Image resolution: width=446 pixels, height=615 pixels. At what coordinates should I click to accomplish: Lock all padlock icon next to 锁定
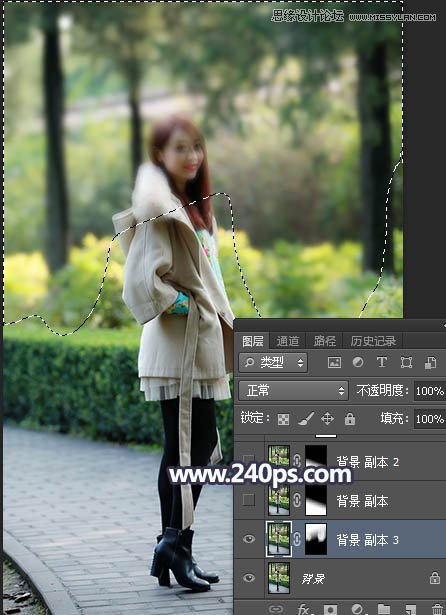point(350,419)
